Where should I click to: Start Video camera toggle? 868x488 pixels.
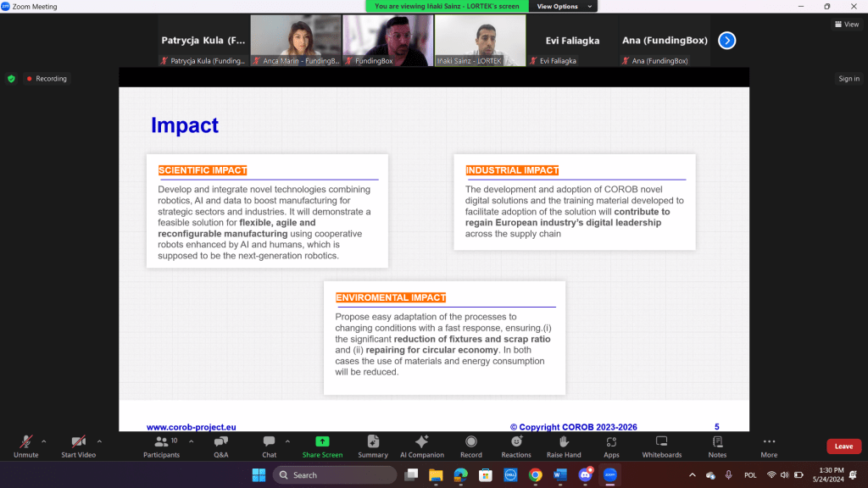coord(78,446)
